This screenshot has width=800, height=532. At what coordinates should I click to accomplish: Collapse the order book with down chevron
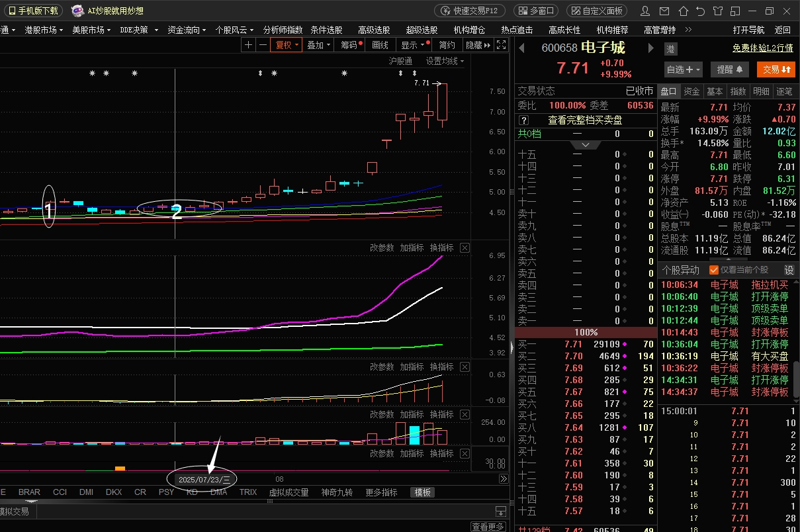coord(586,144)
